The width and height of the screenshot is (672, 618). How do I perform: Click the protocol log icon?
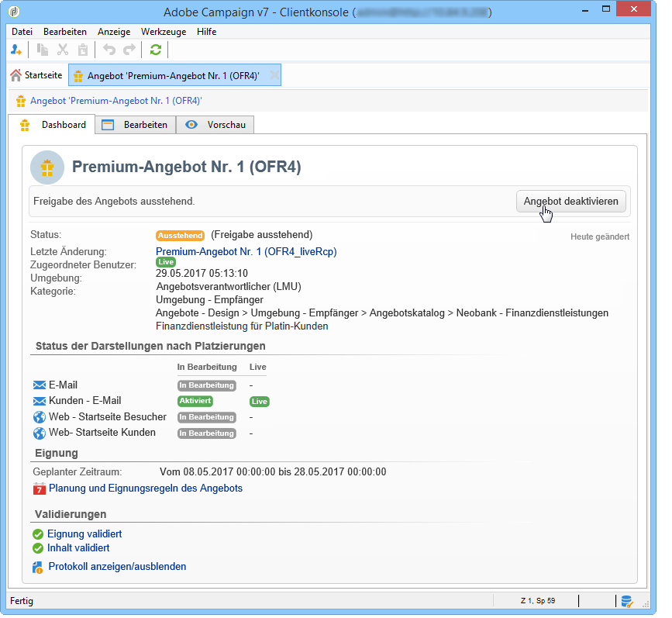38,568
